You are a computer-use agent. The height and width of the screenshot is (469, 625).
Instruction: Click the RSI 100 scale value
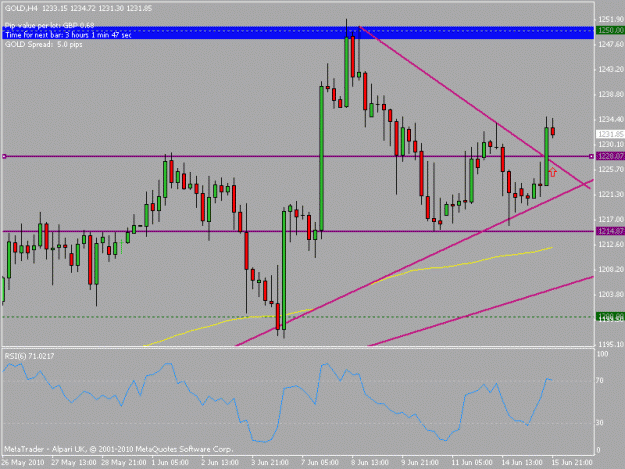point(602,354)
